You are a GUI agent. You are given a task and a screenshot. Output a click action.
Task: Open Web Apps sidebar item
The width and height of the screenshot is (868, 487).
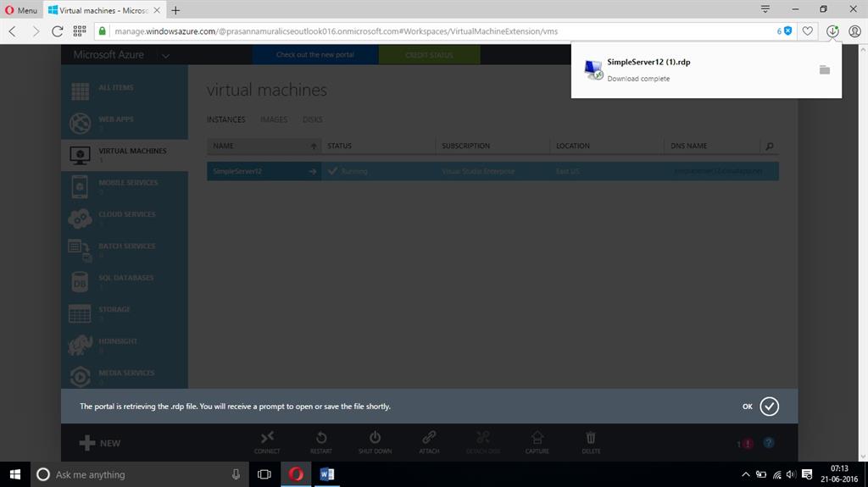[x=125, y=122]
